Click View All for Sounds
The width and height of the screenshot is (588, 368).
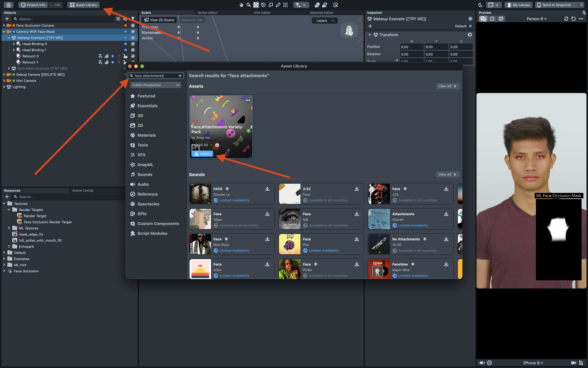click(447, 174)
